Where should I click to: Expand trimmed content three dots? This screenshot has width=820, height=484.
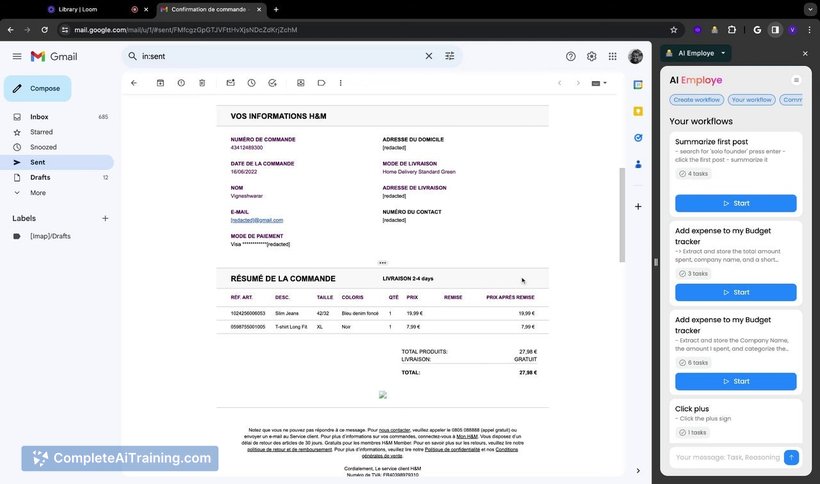click(x=383, y=263)
